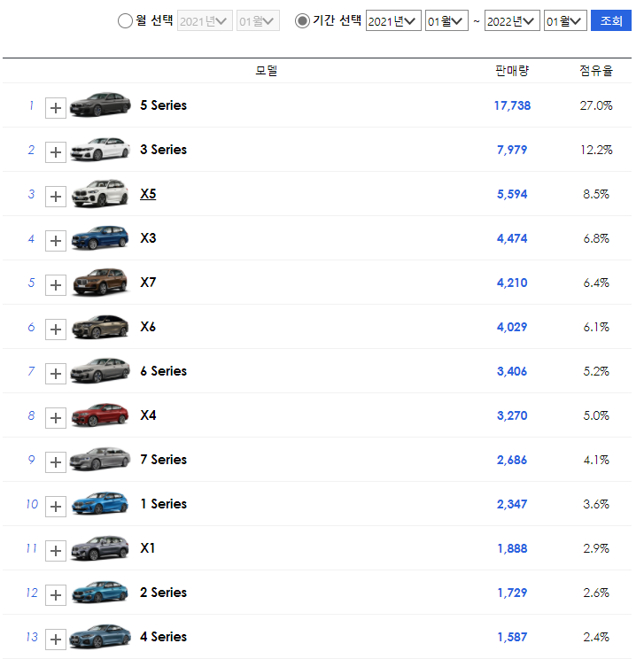Open the 6 Series model link
This screenshot has width=644, height=659.
tap(164, 370)
